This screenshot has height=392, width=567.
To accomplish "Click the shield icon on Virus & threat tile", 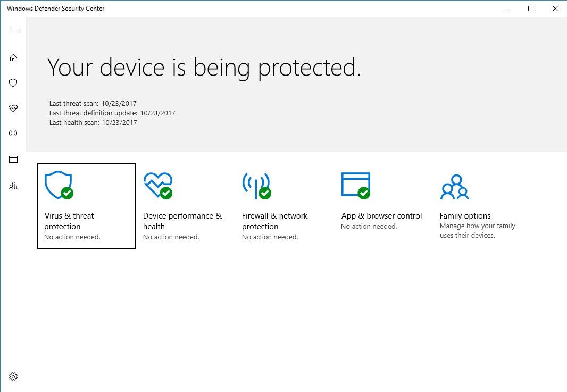I will click(x=59, y=185).
